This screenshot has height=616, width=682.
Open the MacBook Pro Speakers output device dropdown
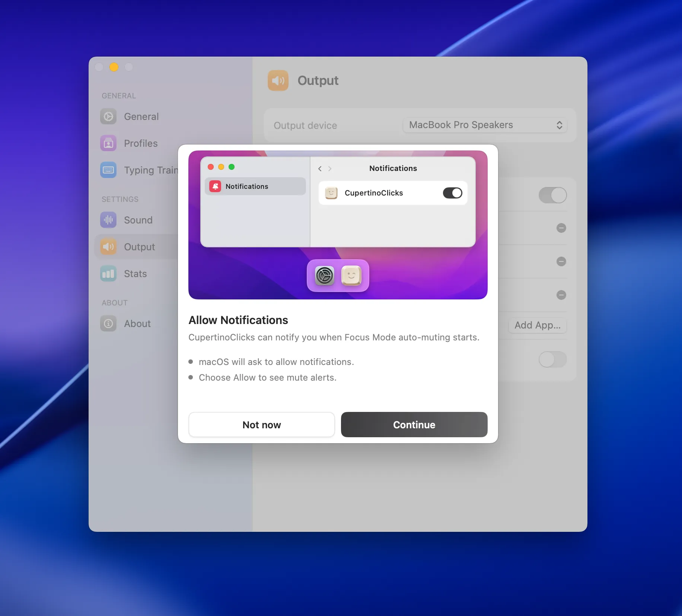click(485, 125)
